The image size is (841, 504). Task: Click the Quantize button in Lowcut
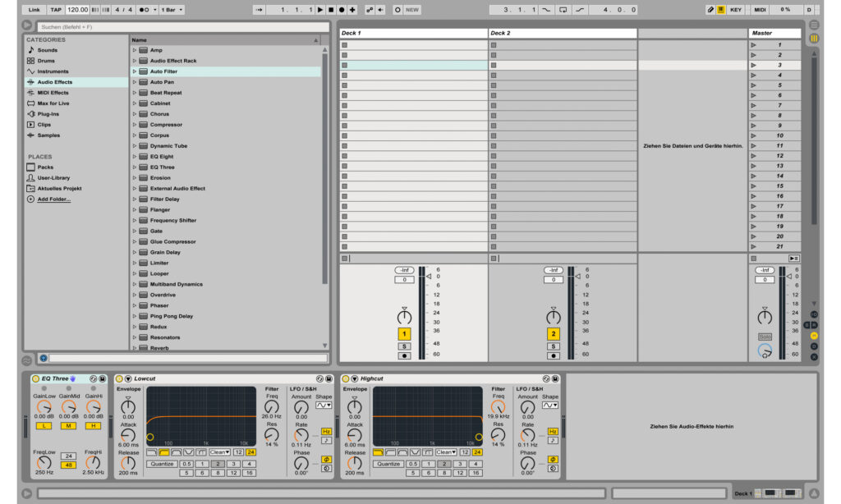coord(162,464)
